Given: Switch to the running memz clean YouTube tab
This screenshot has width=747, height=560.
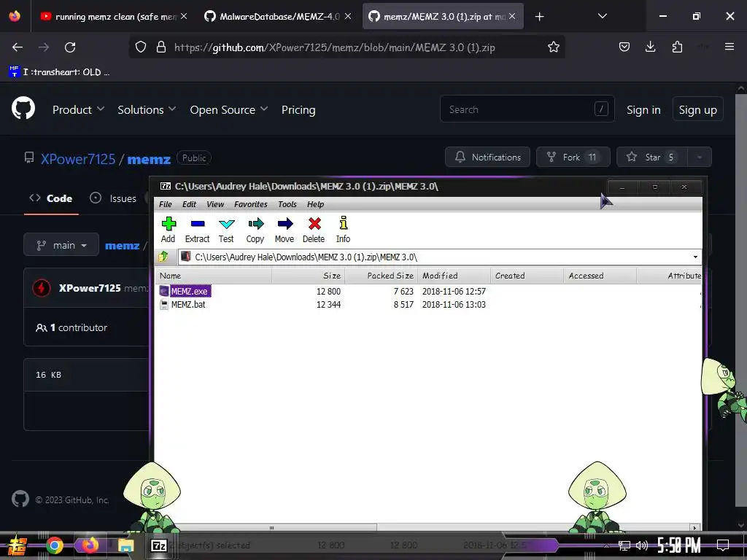Looking at the screenshot, I should coord(113,17).
